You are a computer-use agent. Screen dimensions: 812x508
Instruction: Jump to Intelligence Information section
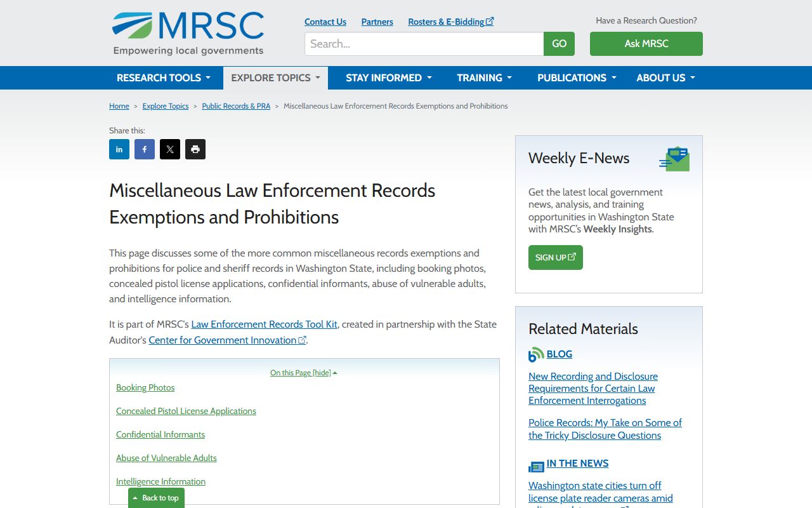[x=160, y=481]
